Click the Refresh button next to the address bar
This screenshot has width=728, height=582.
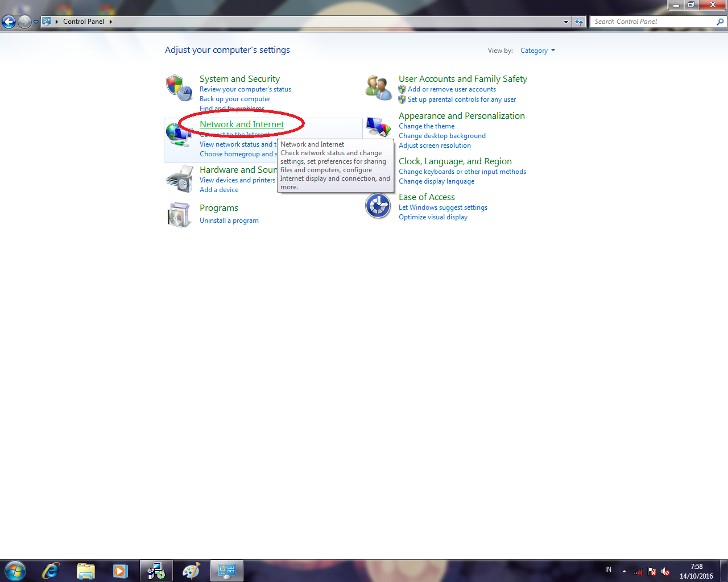point(579,22)
